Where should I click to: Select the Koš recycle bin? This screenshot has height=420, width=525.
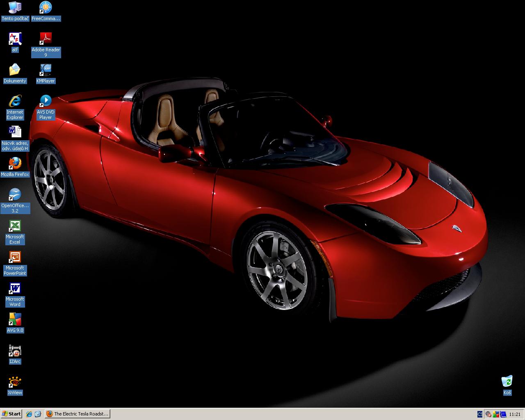pos(507,381)
